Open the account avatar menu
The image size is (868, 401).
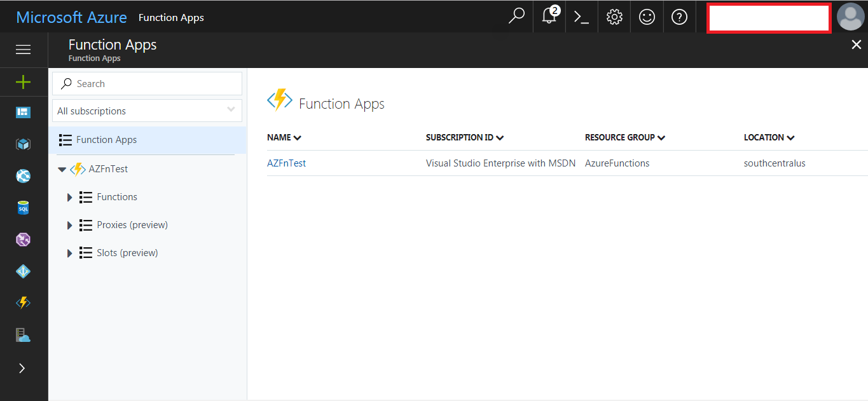coord(851,17)
